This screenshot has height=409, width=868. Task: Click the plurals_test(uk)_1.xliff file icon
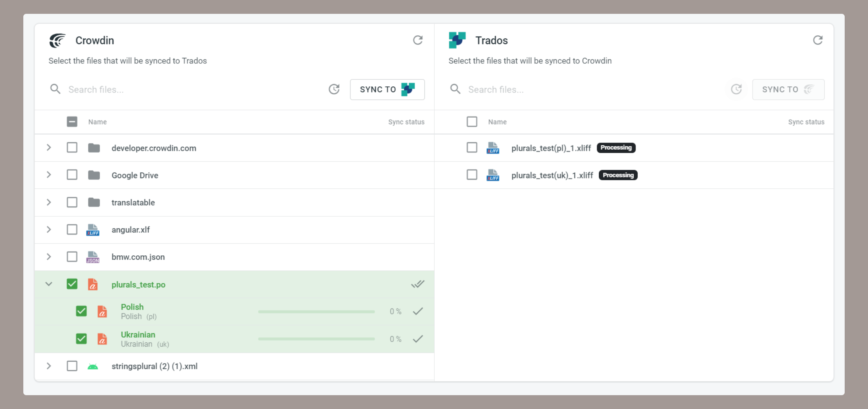click(x=493, y=175)
